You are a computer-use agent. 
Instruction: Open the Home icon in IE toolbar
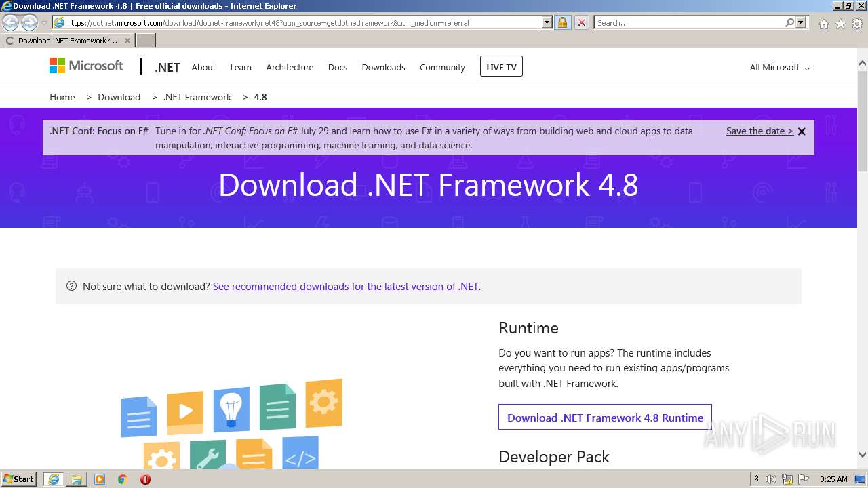coord(823,24)
